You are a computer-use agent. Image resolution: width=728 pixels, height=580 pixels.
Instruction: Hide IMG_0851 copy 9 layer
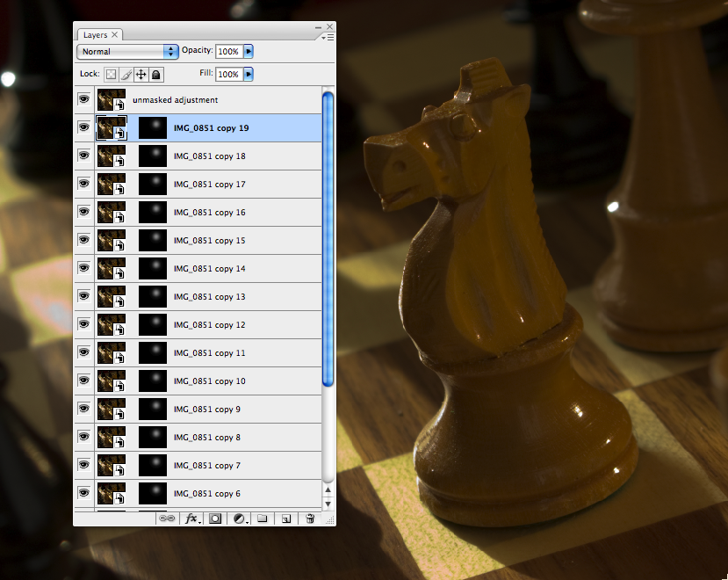(83, 409)
